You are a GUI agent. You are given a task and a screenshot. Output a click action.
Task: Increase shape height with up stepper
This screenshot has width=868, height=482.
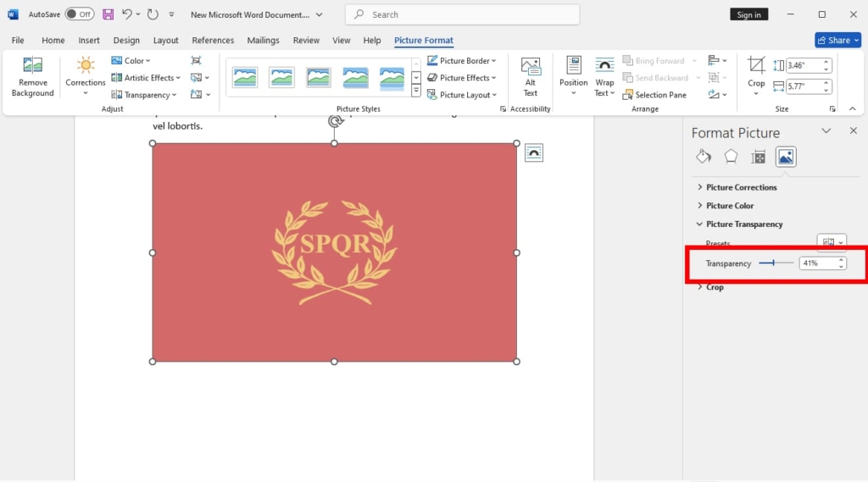pyautogui.click(x=826, y=62)
